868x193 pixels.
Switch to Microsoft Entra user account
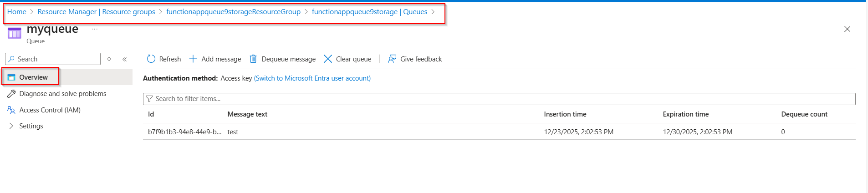[312, 78]
